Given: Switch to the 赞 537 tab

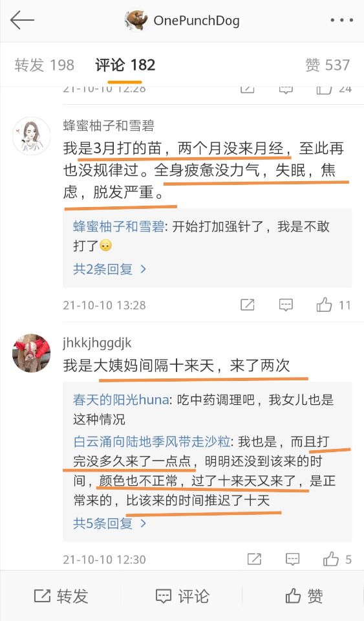Looking at the screenshot, I should [328, 65].
